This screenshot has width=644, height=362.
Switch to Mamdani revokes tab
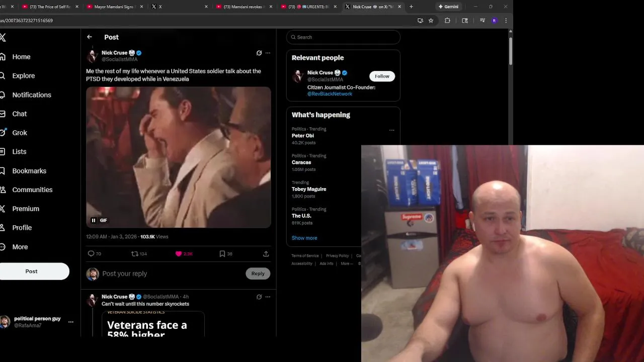coord(245,7)
